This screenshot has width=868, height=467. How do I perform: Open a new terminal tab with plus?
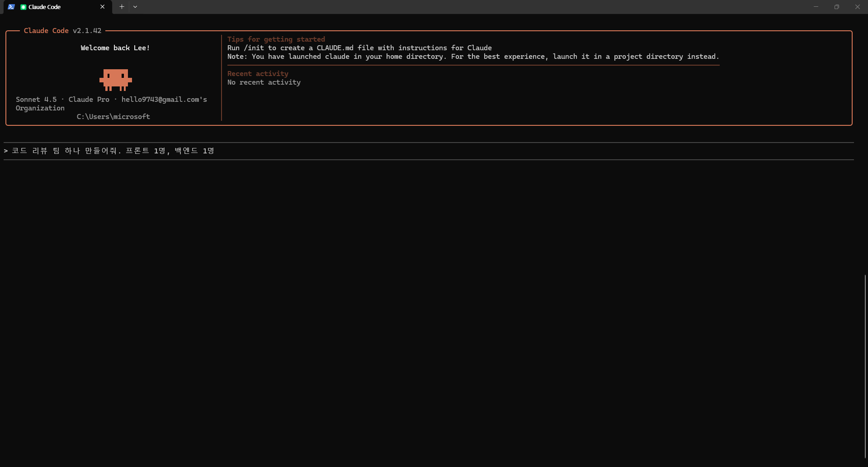click(122, 7)
